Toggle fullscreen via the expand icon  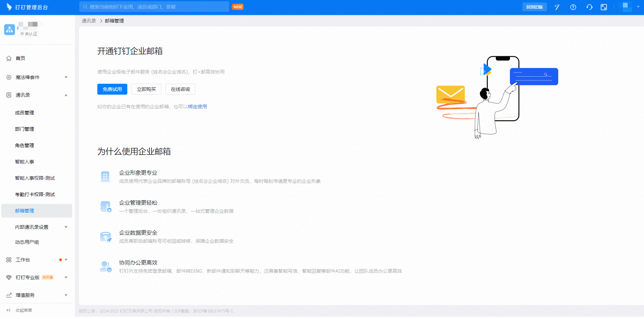tap(604, 7)
